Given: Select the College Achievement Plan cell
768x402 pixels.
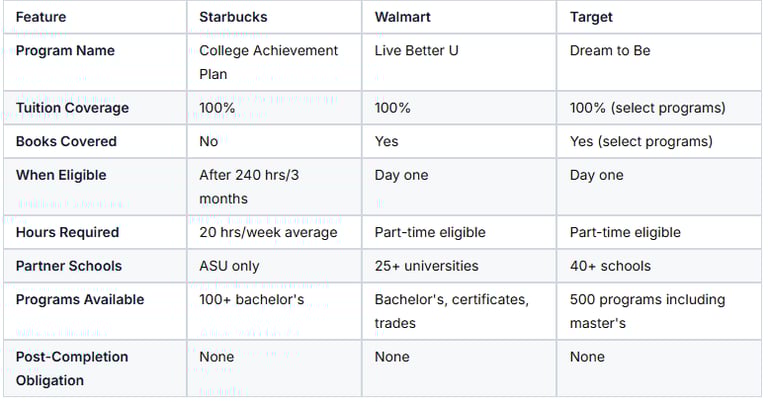Looking at the screenshot, I should pyautogui.click(x=268, y=62).
